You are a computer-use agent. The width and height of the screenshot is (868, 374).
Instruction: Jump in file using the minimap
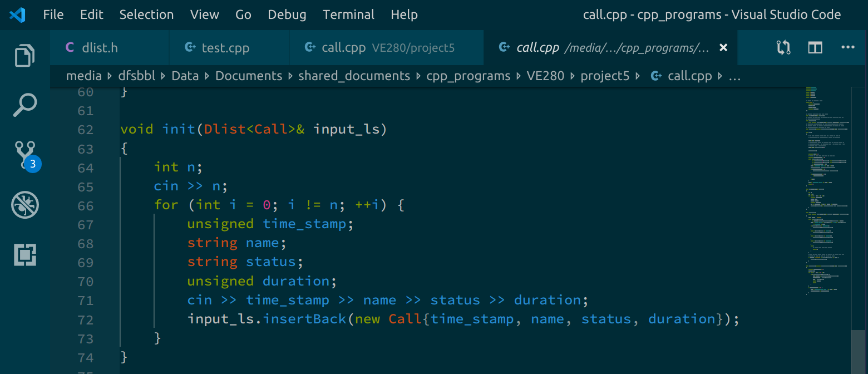tap(825, 223)
